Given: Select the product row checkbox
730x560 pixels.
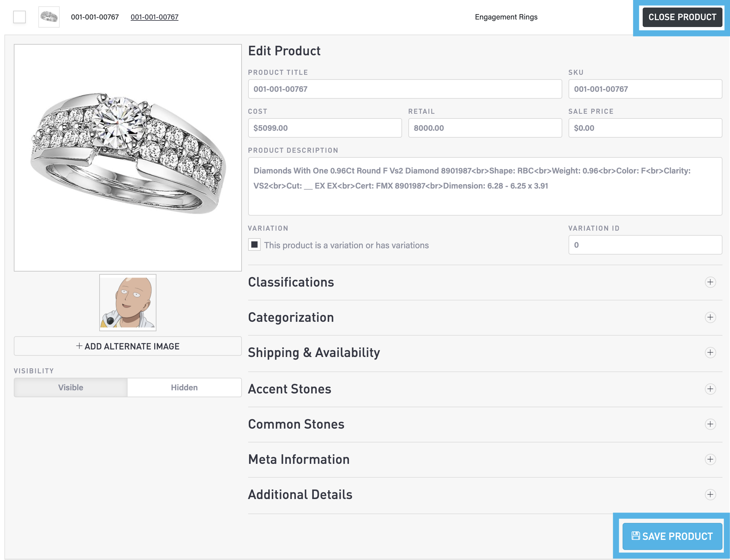Looking at the screenshot, I should (19, 17).
